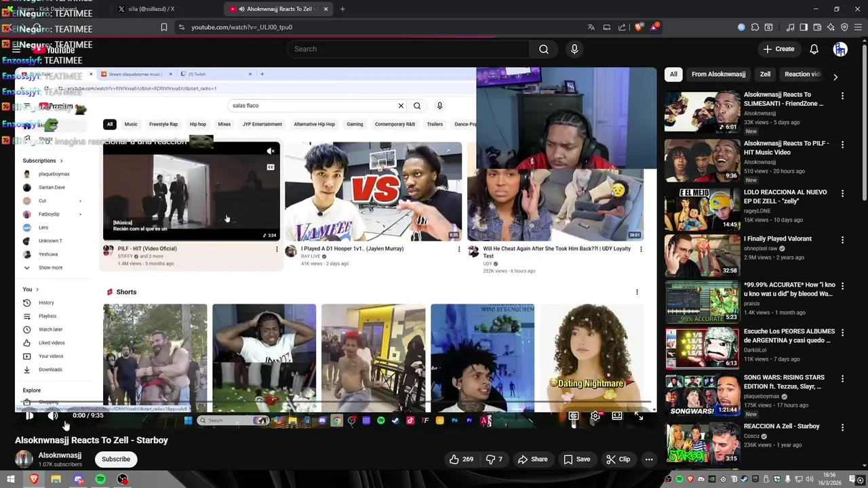Bookmark this page in the address bar
Image resolution: width=868 pixels, height=488 pixels.
(x=164, y=27)
